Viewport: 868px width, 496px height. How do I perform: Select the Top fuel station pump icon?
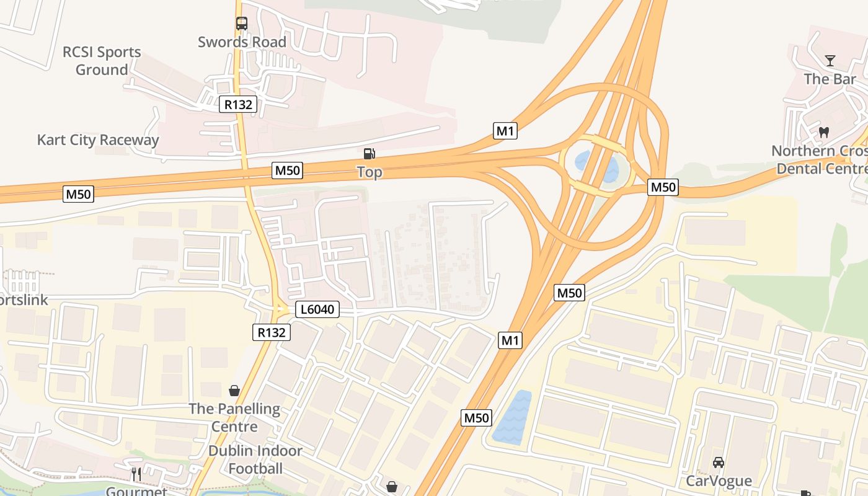pos(369,153)
